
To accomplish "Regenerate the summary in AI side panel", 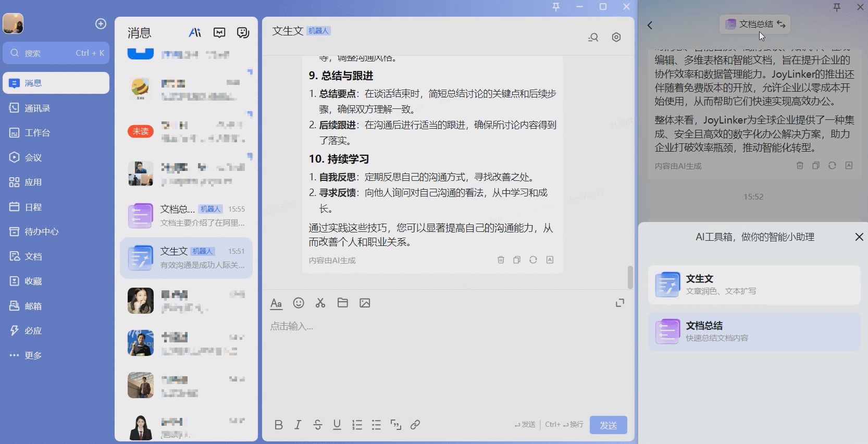I will point(832,165).
